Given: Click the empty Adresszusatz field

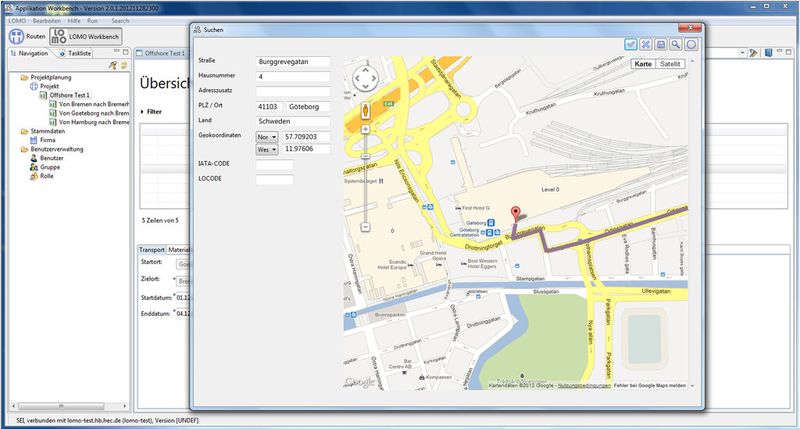Looking at the screenshot, I should [x=293, y=91].
